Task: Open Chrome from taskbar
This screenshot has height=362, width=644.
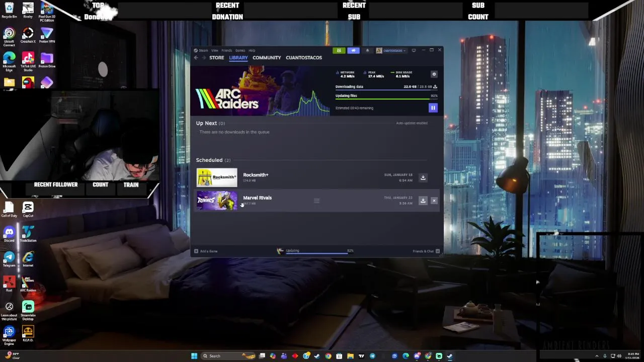Action: 328,356
